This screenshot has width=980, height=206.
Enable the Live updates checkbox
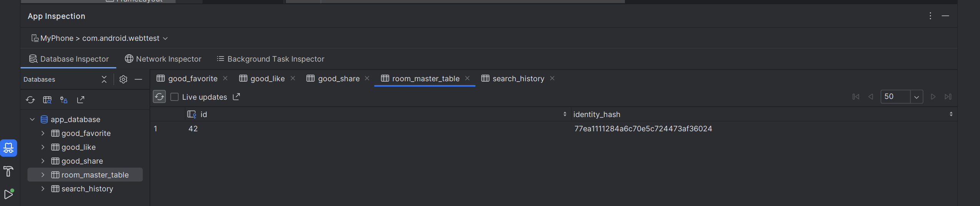(x=174, y=97)
